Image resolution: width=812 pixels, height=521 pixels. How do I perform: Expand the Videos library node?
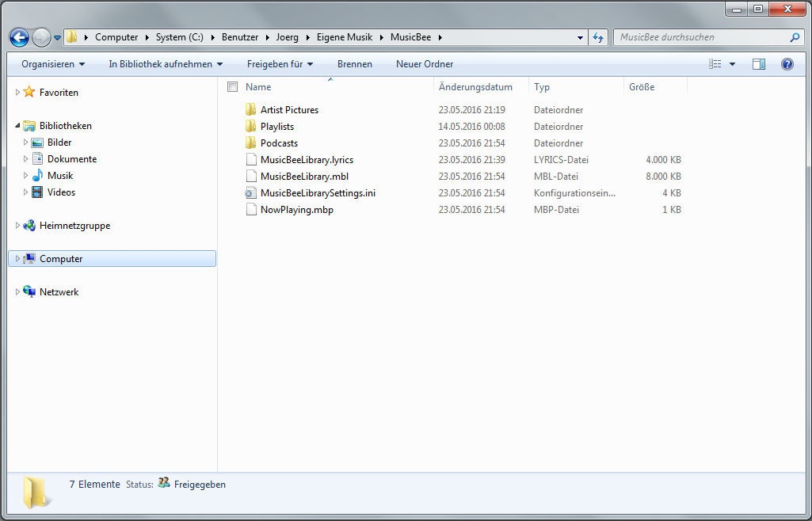click(x=25, y=192)
